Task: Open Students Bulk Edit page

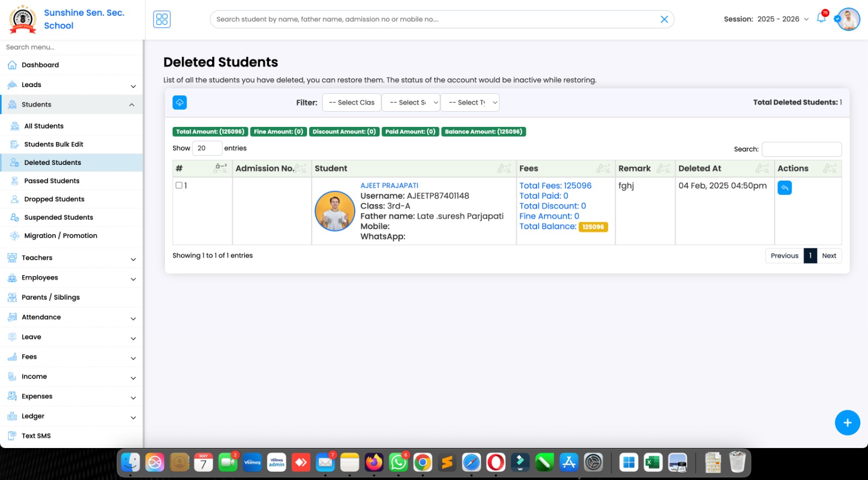Action: [72, 145]
